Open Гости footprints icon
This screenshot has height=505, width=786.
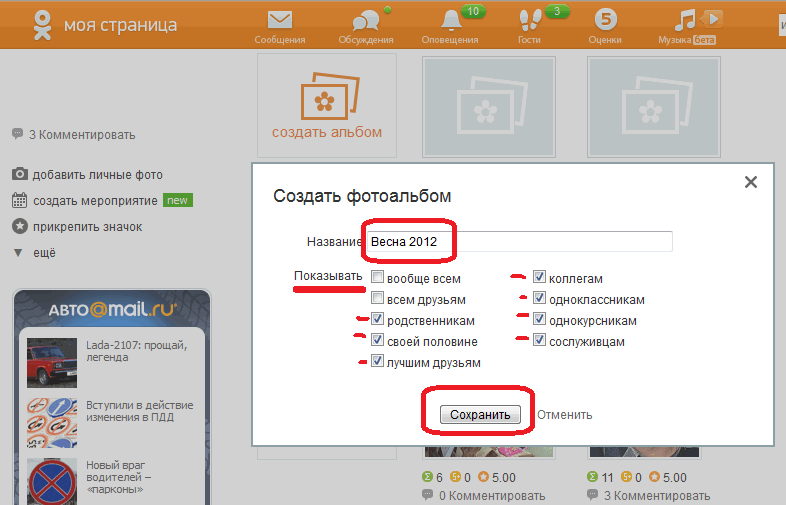coord(529,21)
